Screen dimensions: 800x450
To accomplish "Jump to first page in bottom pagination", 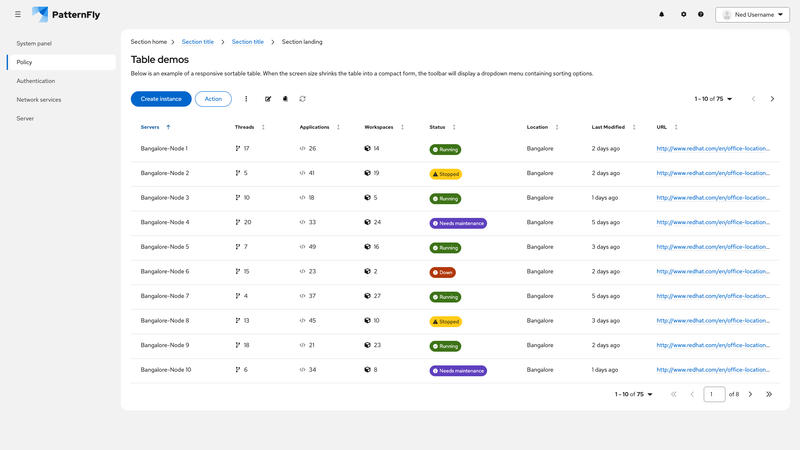I will click(673, 394).
